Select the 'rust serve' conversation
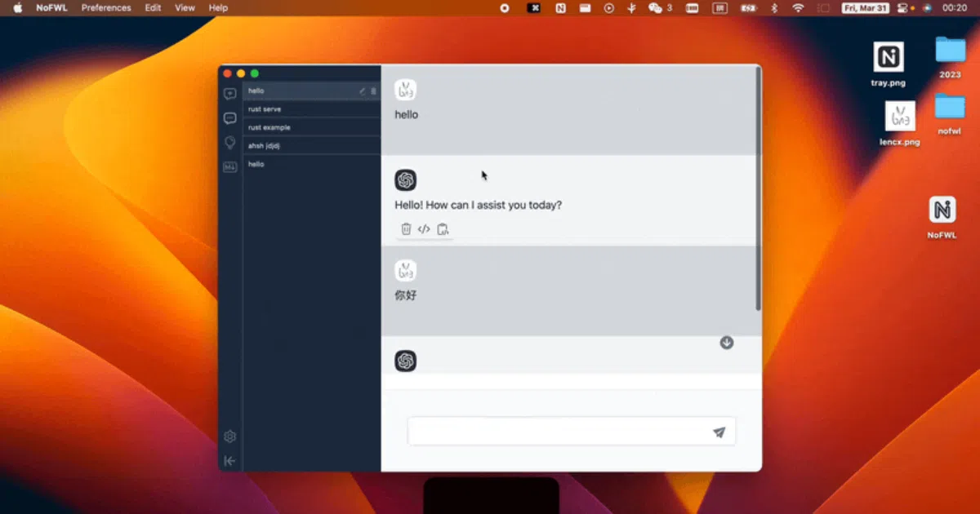This screenshot has width=980, height=514. [312, 109]
